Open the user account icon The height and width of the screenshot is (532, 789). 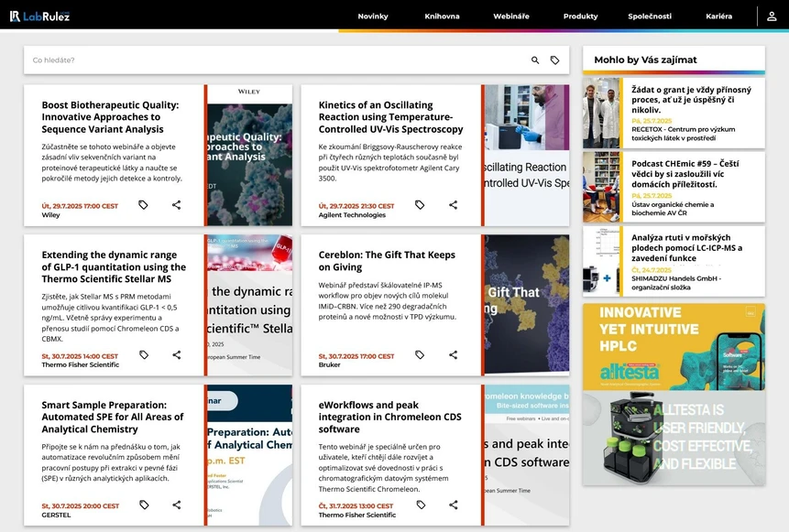point(772,16)
